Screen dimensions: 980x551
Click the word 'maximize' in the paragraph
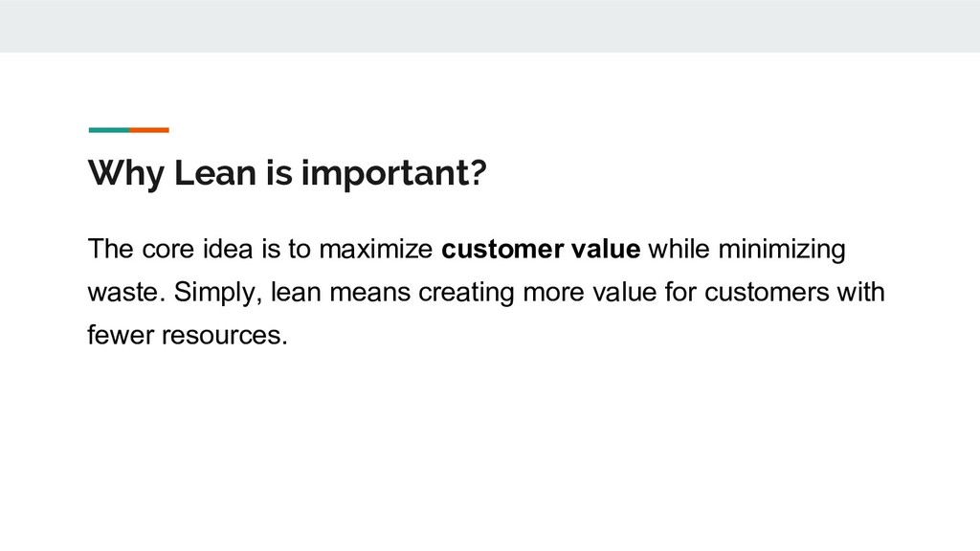click(375, 249)
